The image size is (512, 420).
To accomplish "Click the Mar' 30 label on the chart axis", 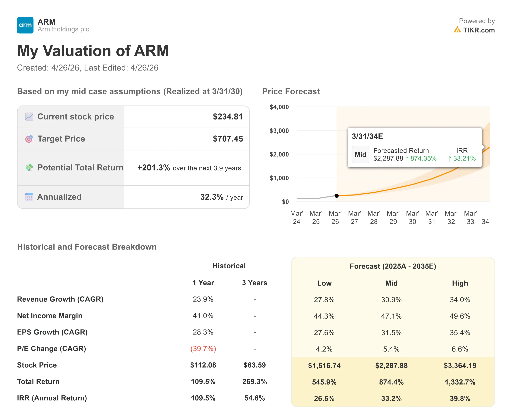I will click(x=412, y=217).
